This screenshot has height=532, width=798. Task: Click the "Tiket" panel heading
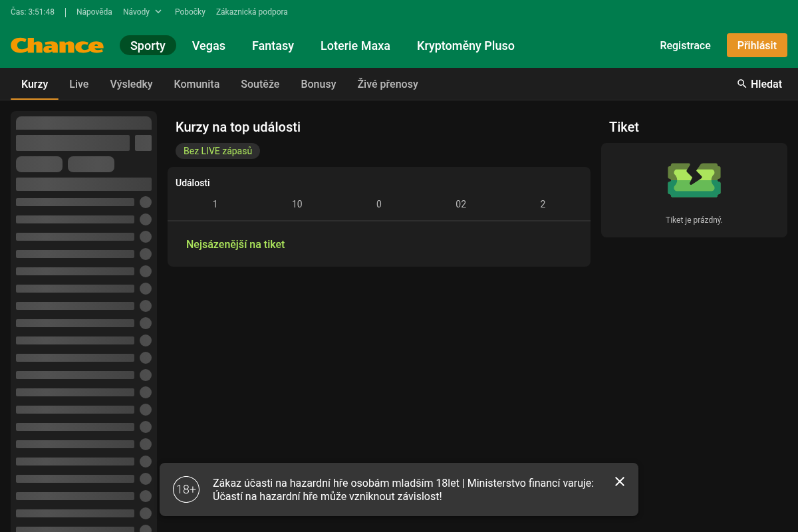[x=624, y=127]
